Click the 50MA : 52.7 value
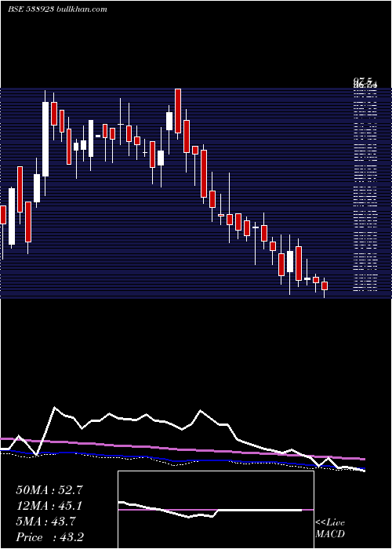Viewport: 392px width, 549px height. (x=49, y=490)
